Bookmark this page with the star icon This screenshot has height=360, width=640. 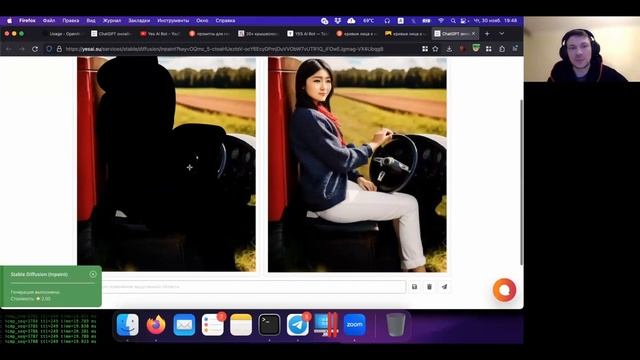pyautogui.click(x=436, y=49)
